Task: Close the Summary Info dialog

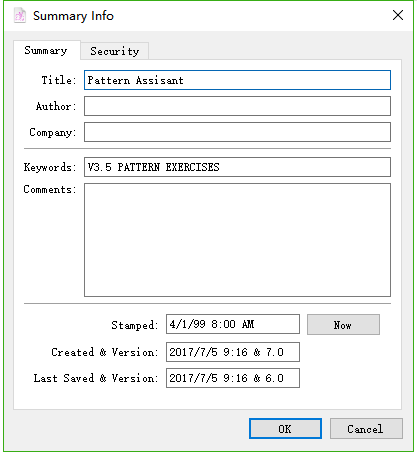Action: tap(398, 15)
